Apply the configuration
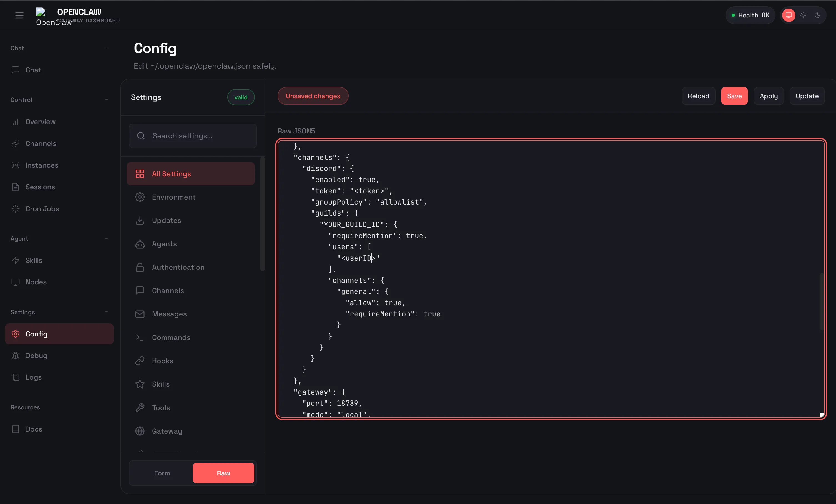The image size is (836, 504). 769,96
